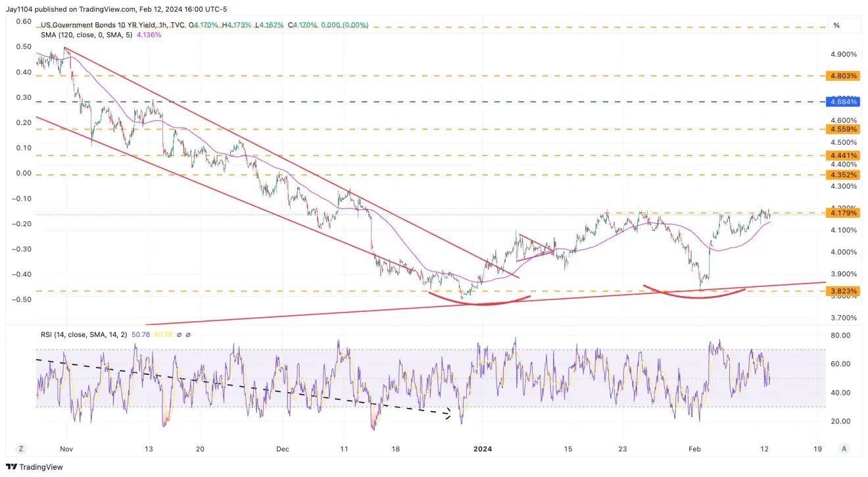Viewport: 868px width, 477px height.
Task: Click the low value L4.162%
Action: click(268, 25)
